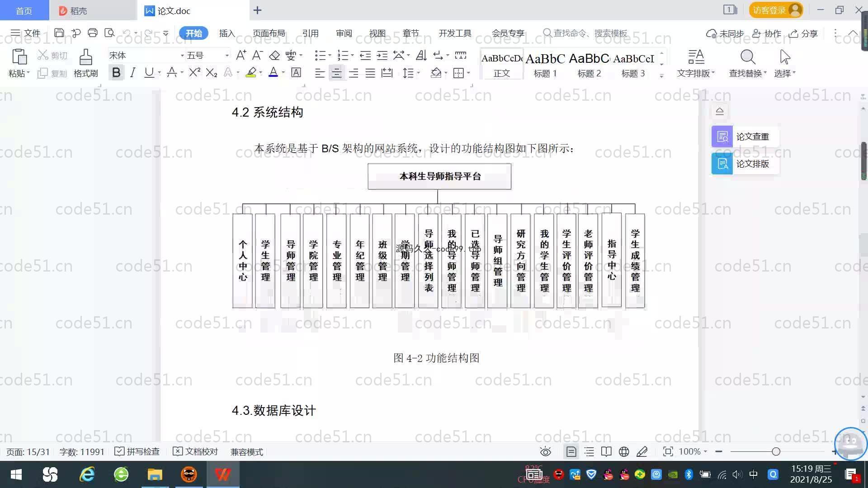Switch to the 页面布局 ribbon tab
The height and width of the screenshot is (488, 868).
pyautogui.click(x=269, y=33)
